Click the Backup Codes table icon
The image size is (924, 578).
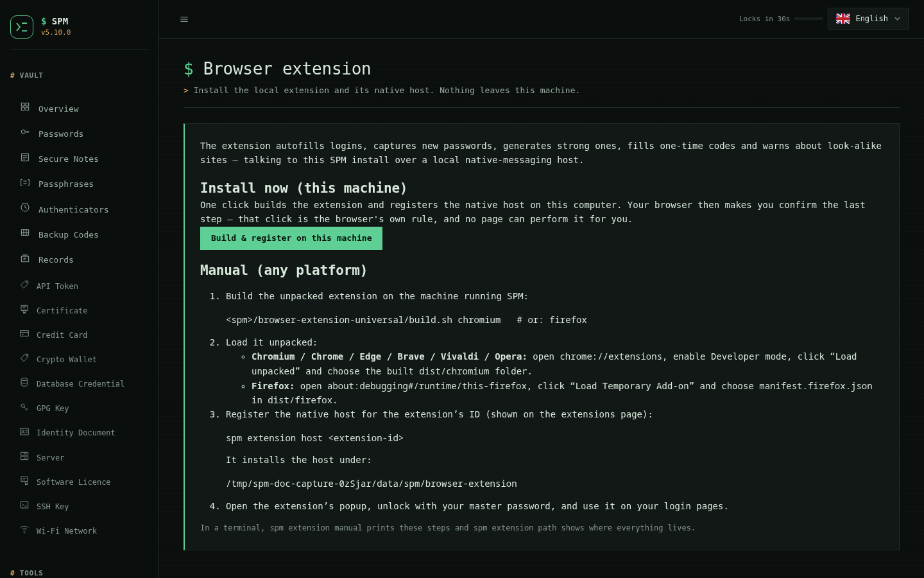[25, 232]
